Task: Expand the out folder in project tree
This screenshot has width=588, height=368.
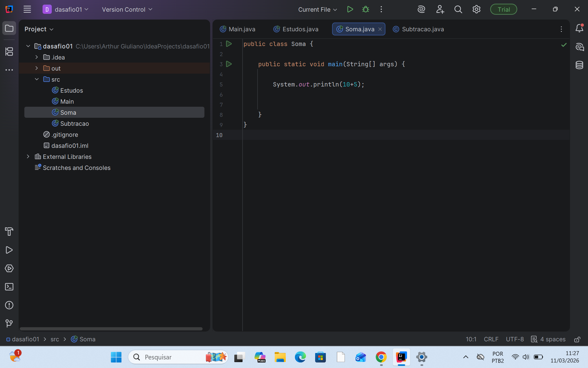Action: 37,68
